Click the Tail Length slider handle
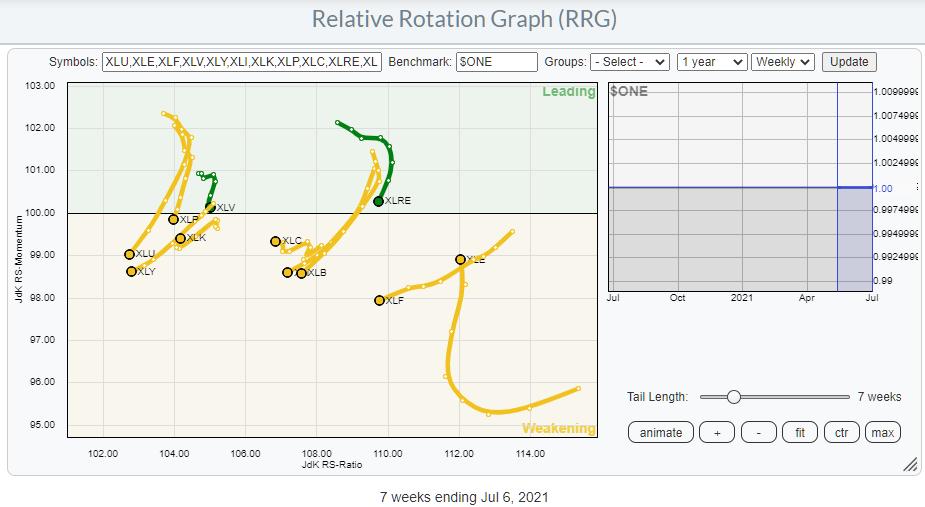925x507 pixels. click(733, 397)
